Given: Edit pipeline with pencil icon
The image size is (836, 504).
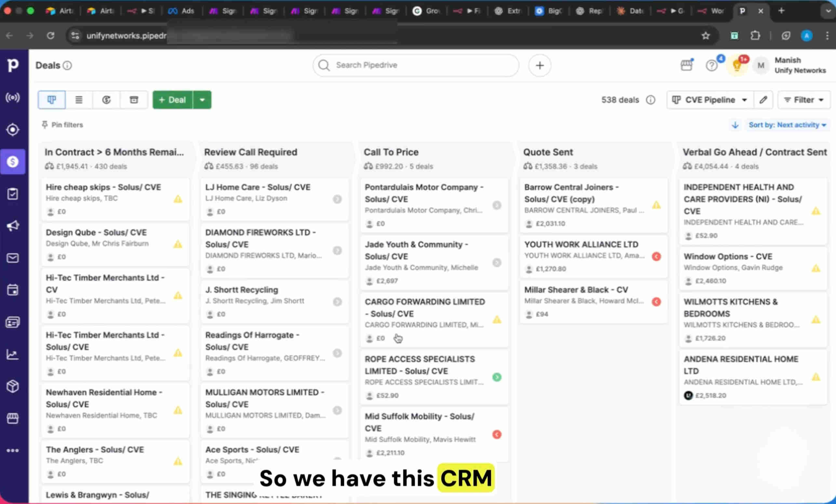Looking at the screenshot, I should (763, 100).
